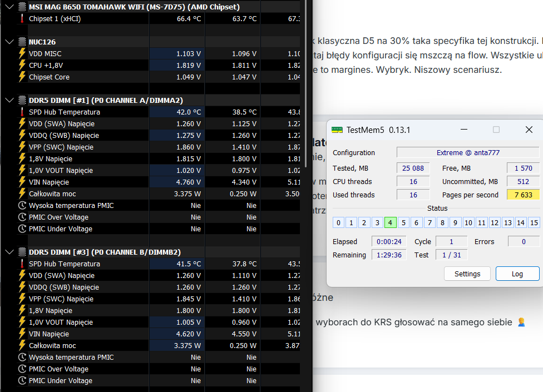This screenshot has width=543, height=392.
Task: Click lightning icon of DIMM #1 VDD (SWA) Napięcie
Action: pos(22,123)
